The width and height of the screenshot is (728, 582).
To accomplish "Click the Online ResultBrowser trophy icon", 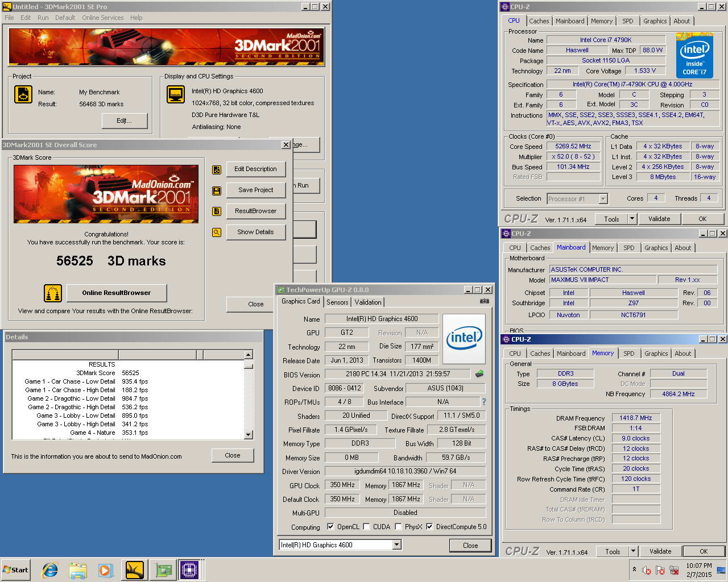I will 53,293.
